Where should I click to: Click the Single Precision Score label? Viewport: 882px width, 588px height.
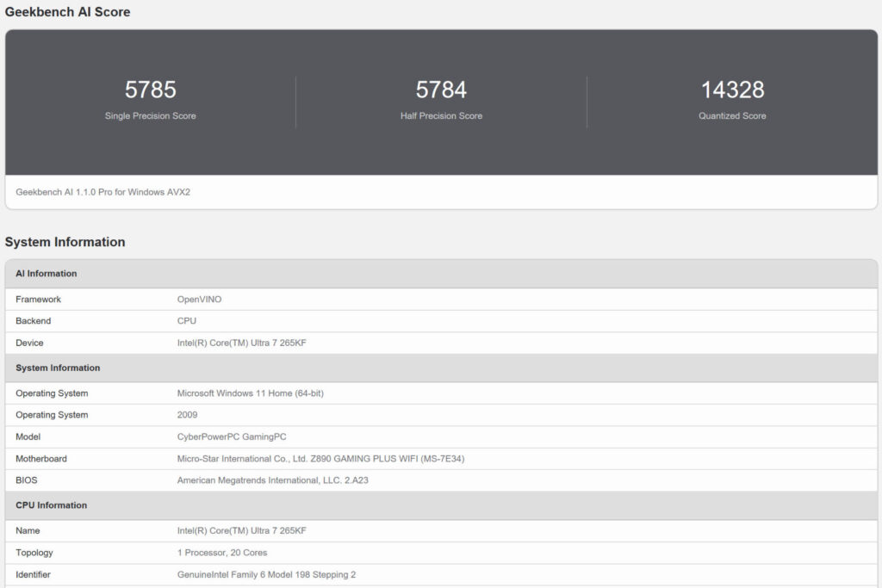pyautogui.click(x=150, y=116)
